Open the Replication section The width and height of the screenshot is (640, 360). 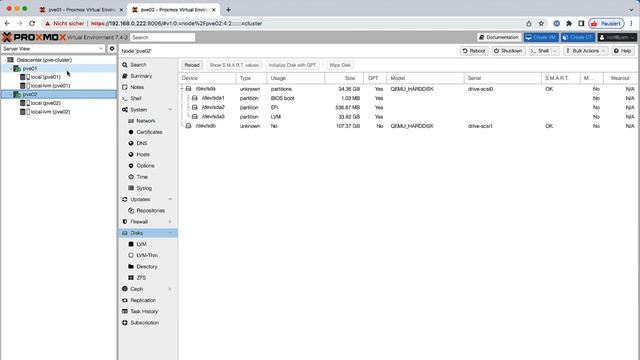tap(143, 300)
